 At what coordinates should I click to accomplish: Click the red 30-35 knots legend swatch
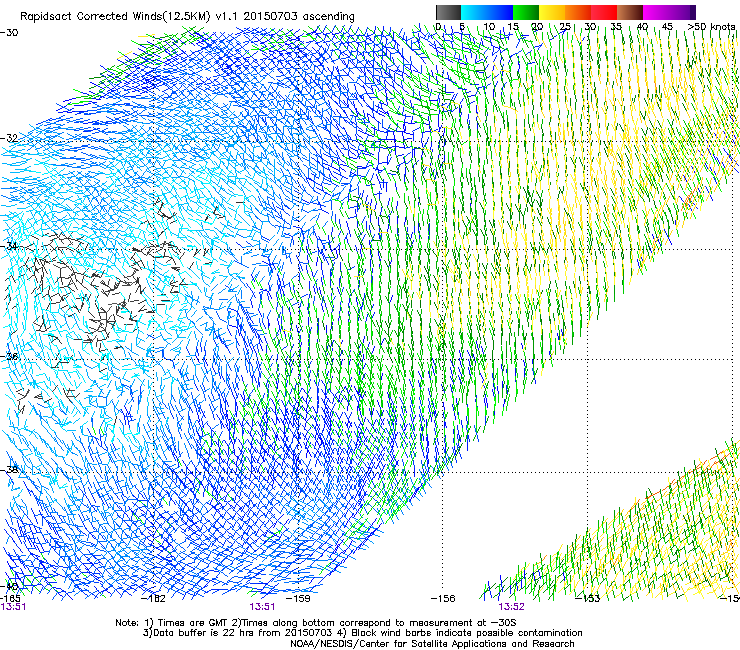(x=604, y=12)
